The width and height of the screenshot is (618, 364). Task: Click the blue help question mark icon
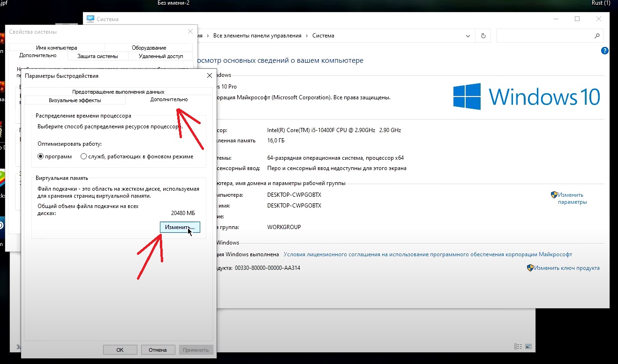click(605, 51)
